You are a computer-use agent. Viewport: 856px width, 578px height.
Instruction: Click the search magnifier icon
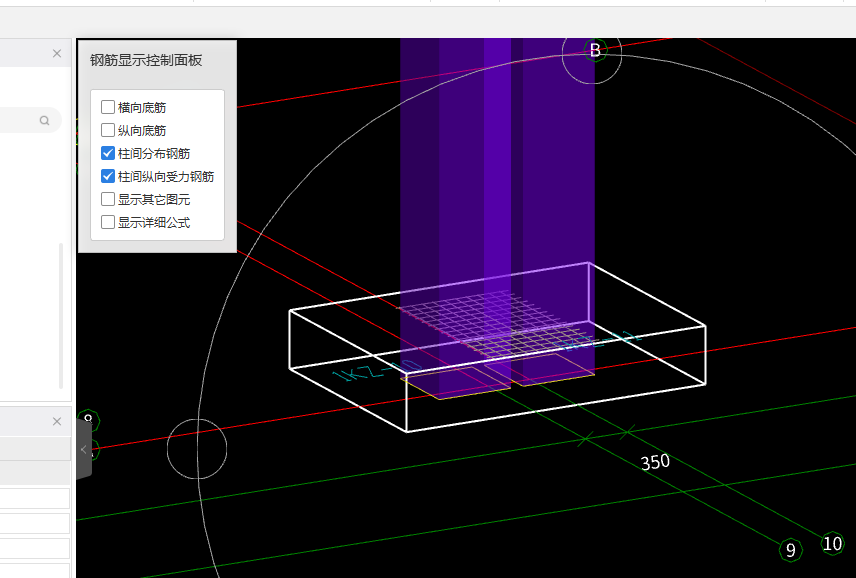point(44,121)
